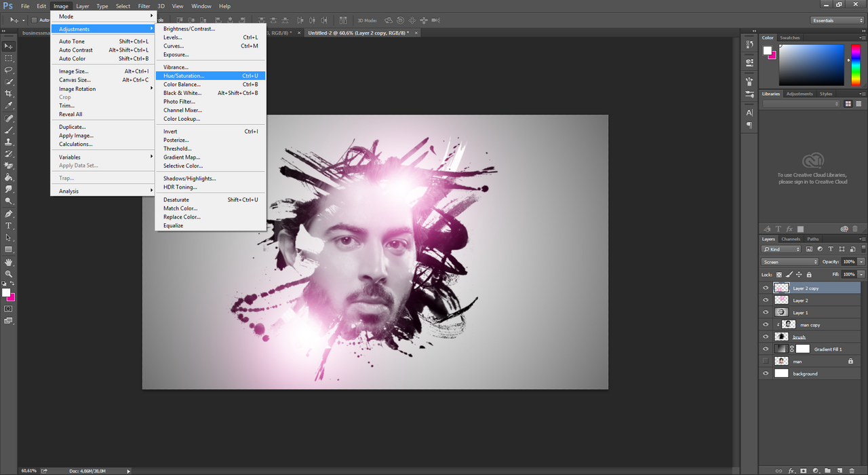This screenshot has width=868, height=475.
Task: Activate the Hand tool
Action: [9, 262]
